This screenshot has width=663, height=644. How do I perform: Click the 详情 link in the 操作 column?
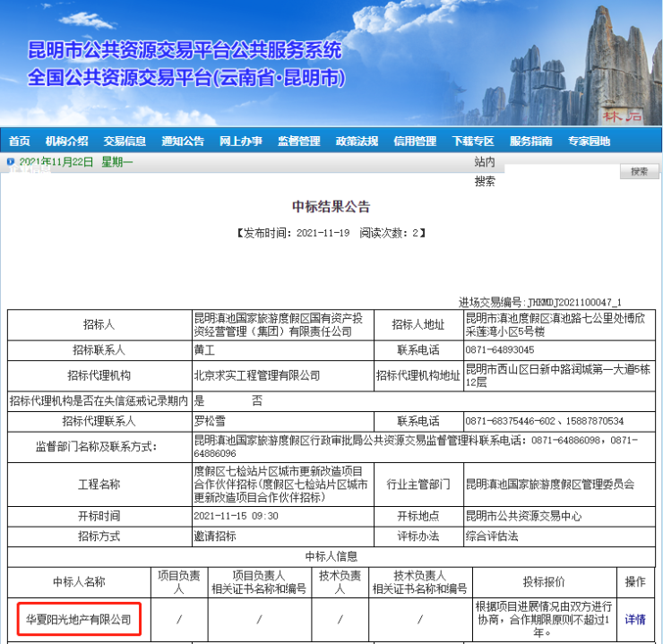[x=634, y=619]
